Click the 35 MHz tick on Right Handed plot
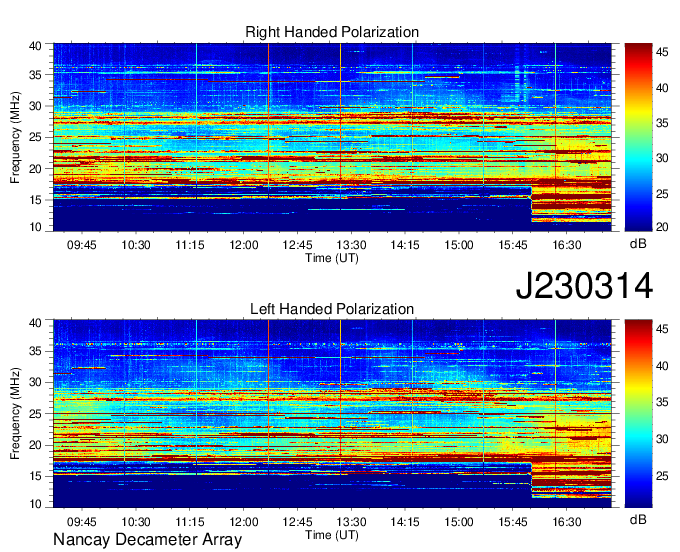Image resolution: width=680 pixels, height=552 pixels. tap(35, 75)
